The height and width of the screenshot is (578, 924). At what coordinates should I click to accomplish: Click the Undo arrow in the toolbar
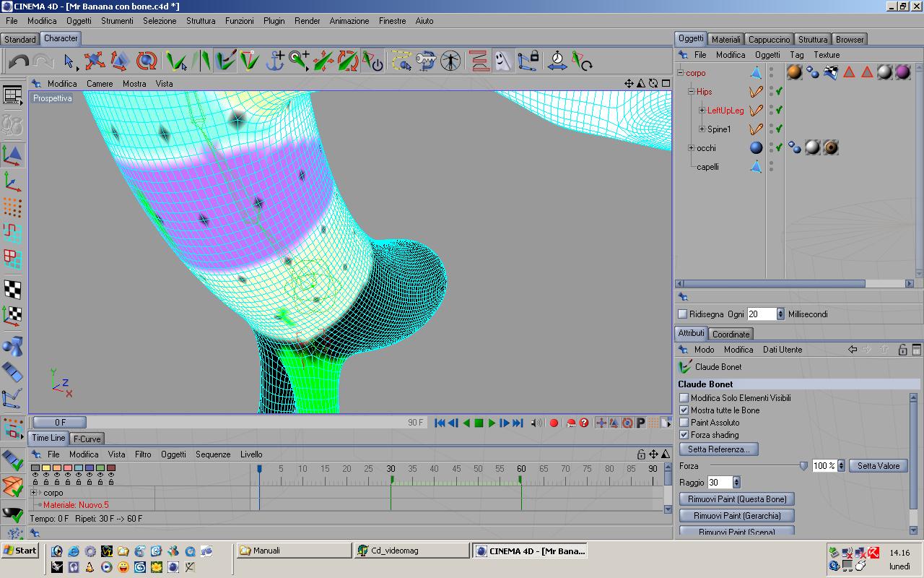point(18,61)
